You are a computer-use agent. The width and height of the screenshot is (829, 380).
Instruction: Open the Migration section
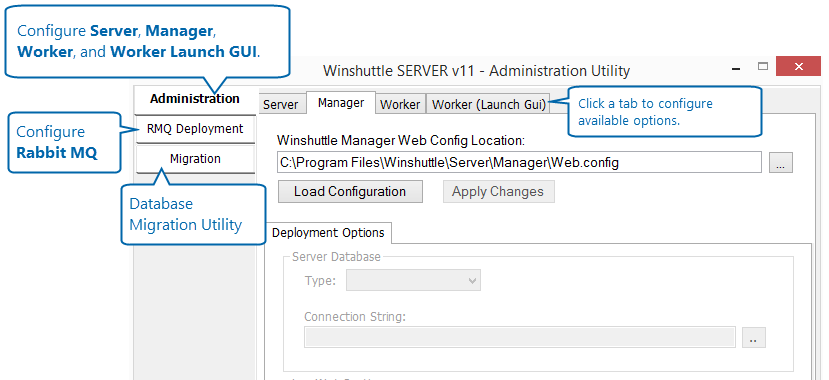(x=195, y=159)
